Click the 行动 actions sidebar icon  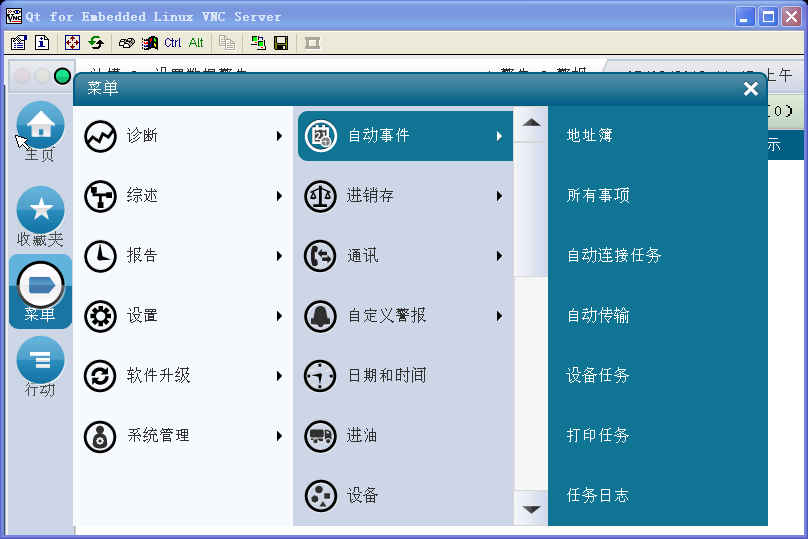pyautogui.click(x=40, y=361)
